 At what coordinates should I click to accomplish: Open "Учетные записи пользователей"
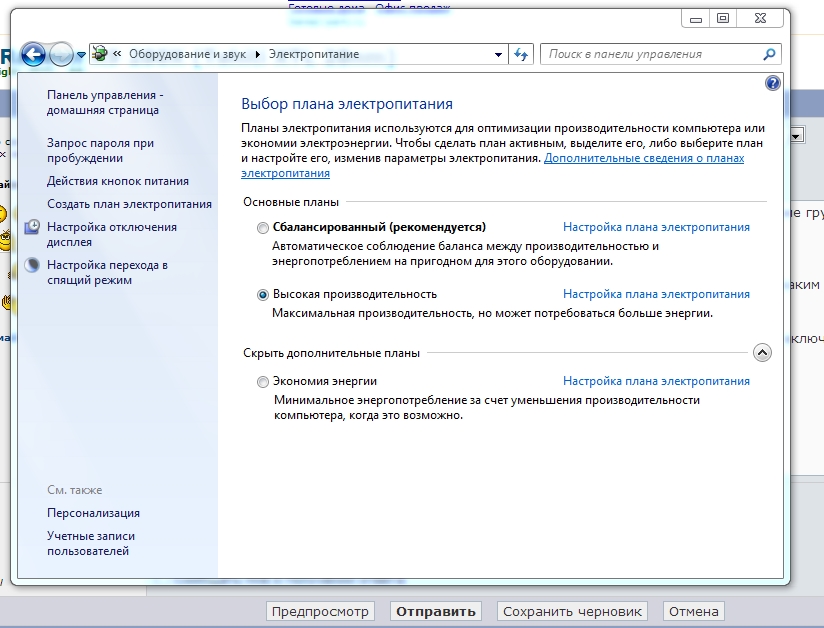point(91,543)
